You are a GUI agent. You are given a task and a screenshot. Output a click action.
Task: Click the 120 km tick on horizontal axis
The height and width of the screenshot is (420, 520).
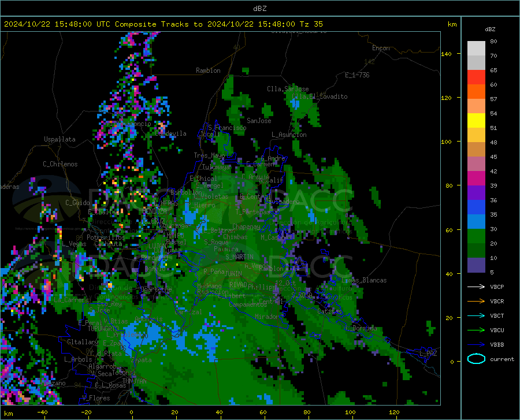pos(394,412)
